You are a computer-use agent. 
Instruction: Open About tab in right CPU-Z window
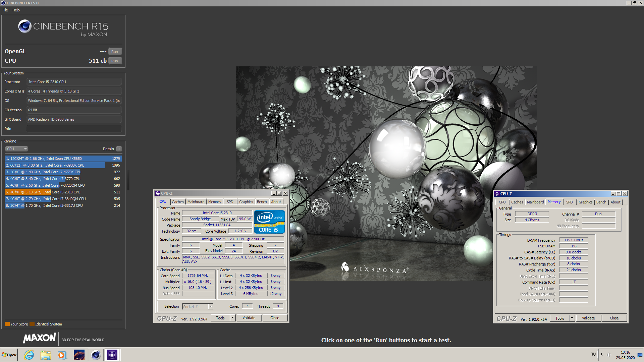point(615,202)
